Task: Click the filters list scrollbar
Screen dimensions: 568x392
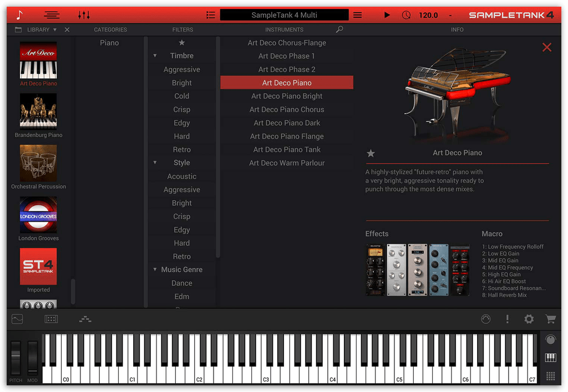Action: 218,146
